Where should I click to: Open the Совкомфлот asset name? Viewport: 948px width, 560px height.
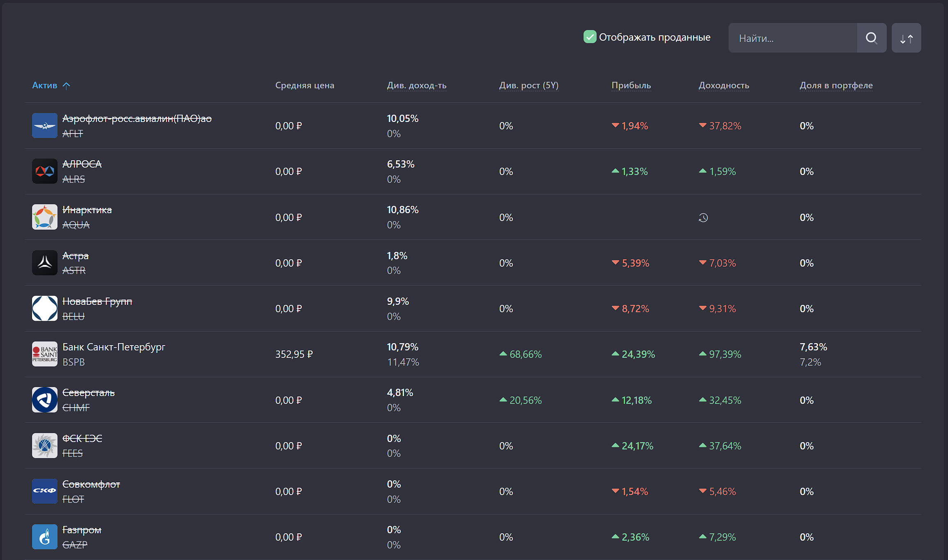point(91,484)
